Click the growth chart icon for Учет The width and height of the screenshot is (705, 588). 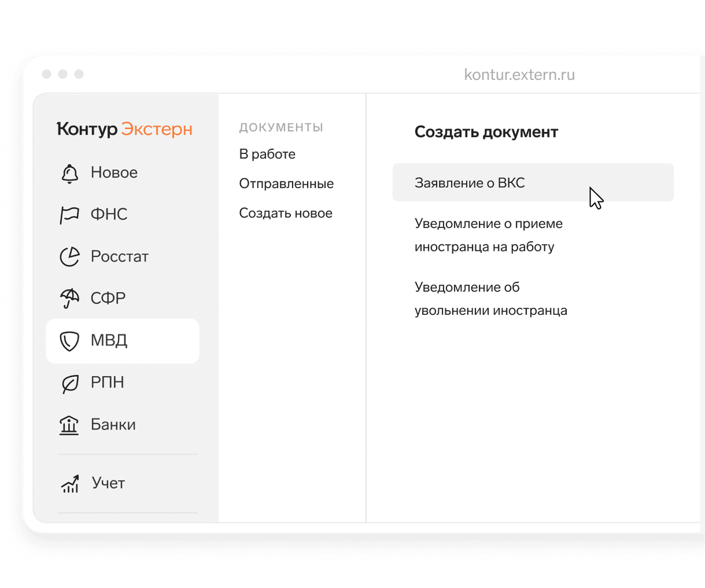tap(70, 484)
